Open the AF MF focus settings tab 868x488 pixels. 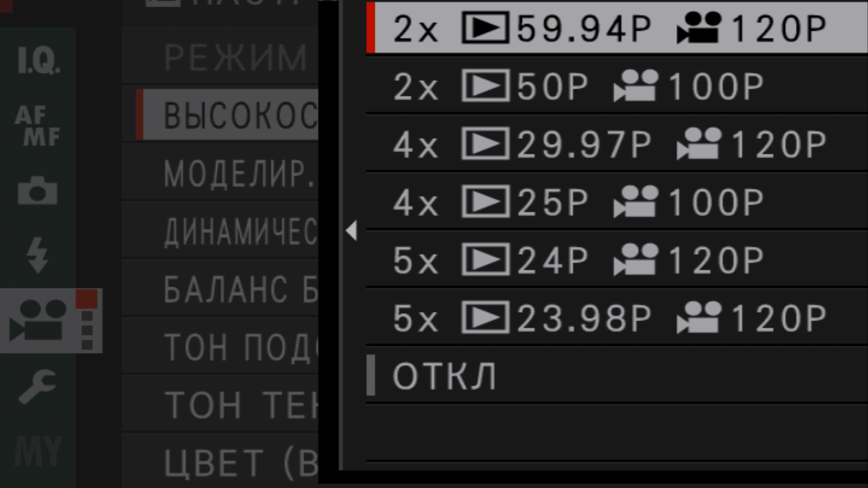pyautogui.click(x=38, y=126)
